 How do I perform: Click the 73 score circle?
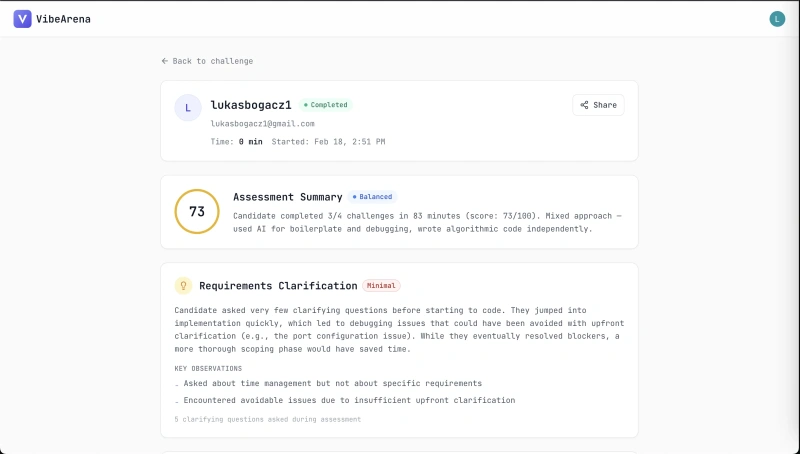(197, 211)
